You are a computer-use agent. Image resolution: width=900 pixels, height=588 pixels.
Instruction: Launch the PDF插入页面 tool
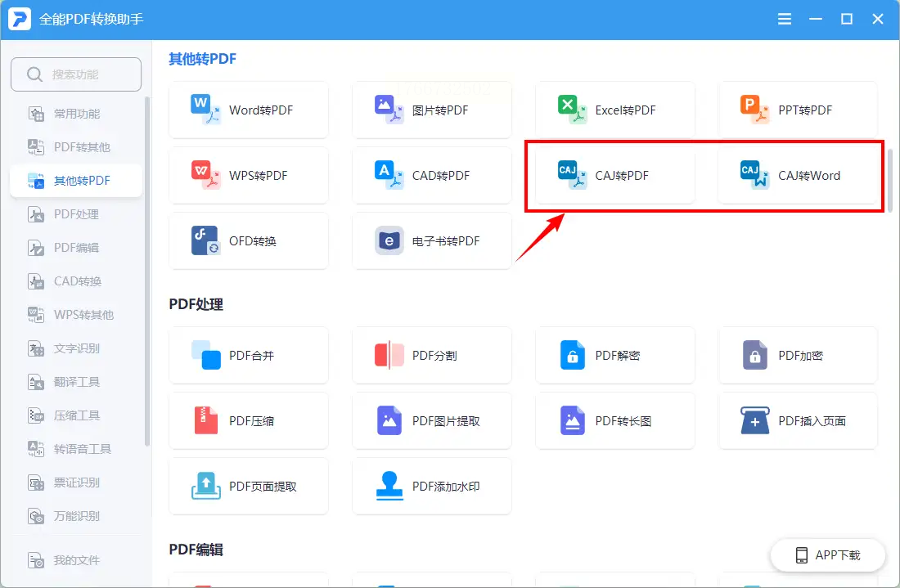[x=798, y=420]
